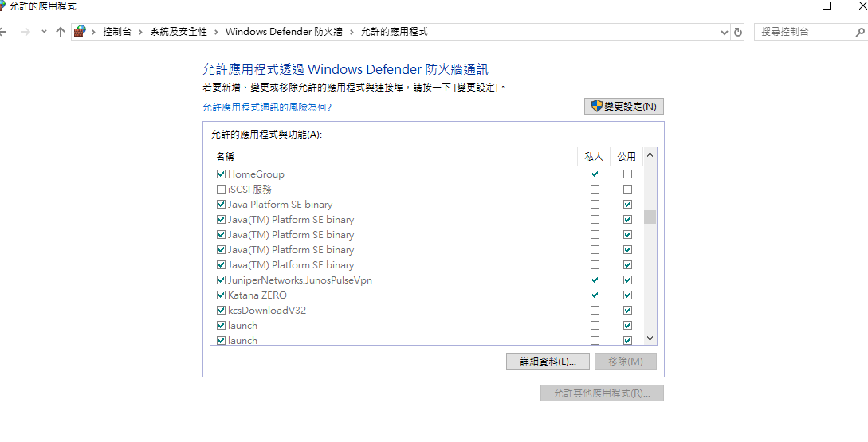Click the shield 變更設定 button
Image resolution: width=868 pixels, height=442 pixels.
[x=623, y=107]
